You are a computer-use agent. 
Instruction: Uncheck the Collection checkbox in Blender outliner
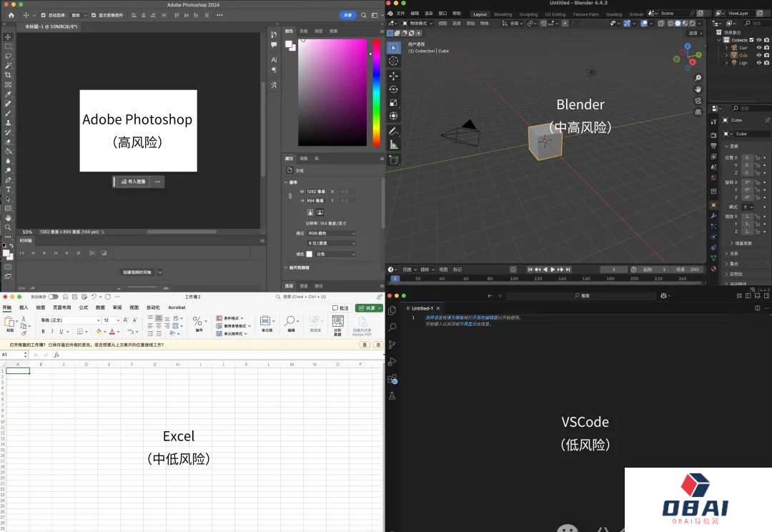(751, 40)
